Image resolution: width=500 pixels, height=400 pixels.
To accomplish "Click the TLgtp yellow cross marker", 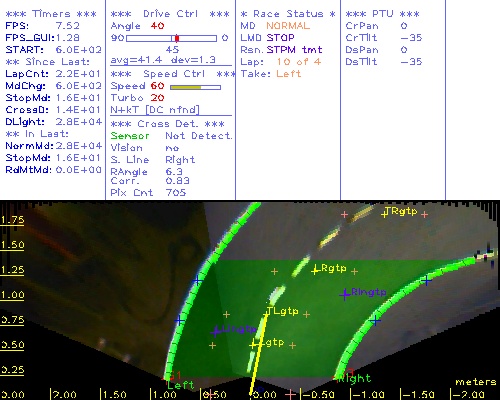I will pyautogui.click(x=266, y=314).
